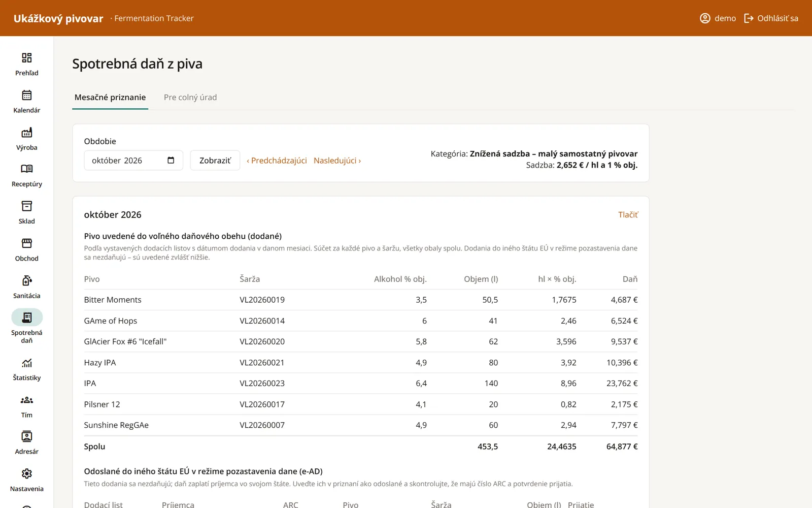Click the Spolu totals row label
Screen dimensions: 812x508
point(94,447)
